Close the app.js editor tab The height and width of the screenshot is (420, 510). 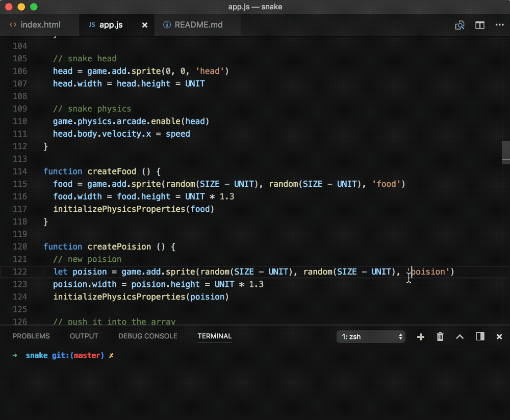[x=145, y=25]
